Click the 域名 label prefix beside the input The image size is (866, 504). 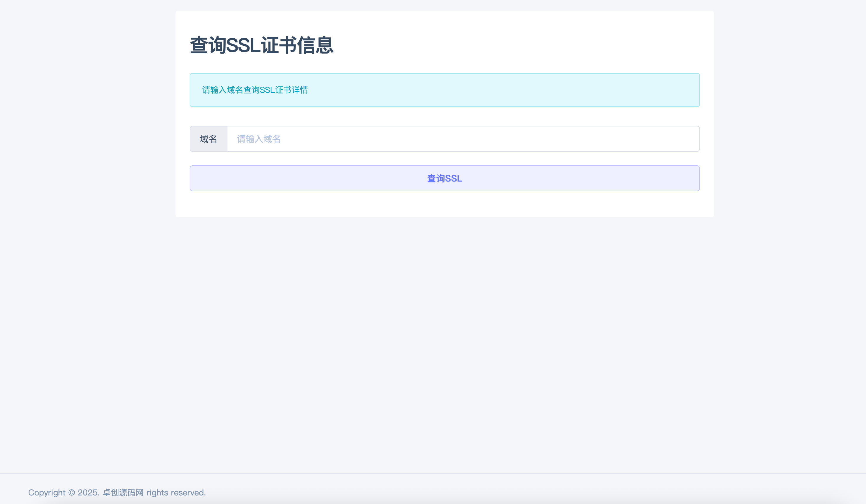point(208,139)
